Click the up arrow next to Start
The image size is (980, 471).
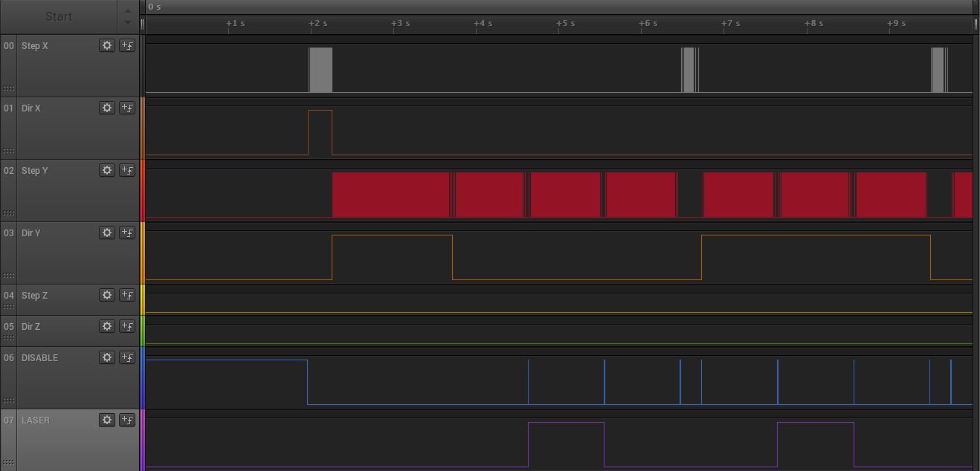pyautogui.click(x=128, y=11)
